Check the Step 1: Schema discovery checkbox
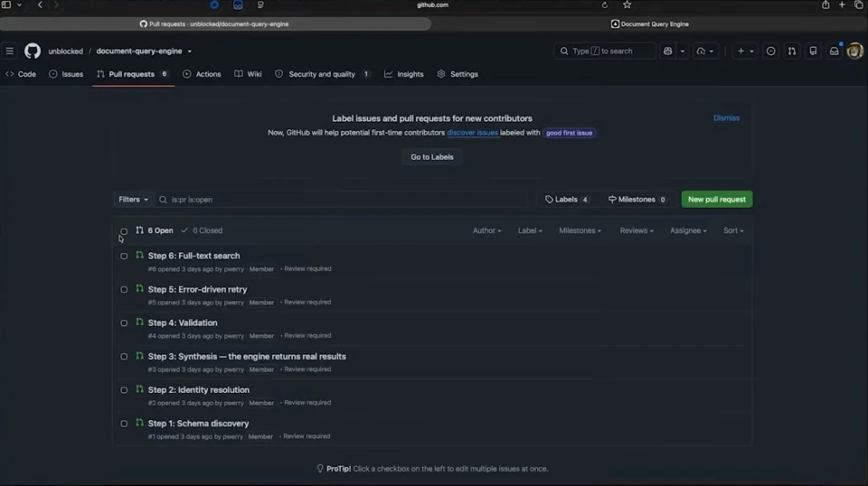This screenshot has height=486, width=868. [124, 424]
